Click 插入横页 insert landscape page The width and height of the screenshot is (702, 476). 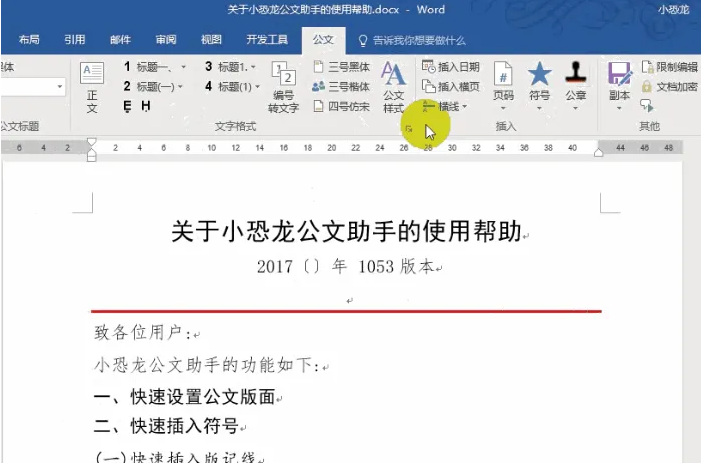[x=451, y=86]
